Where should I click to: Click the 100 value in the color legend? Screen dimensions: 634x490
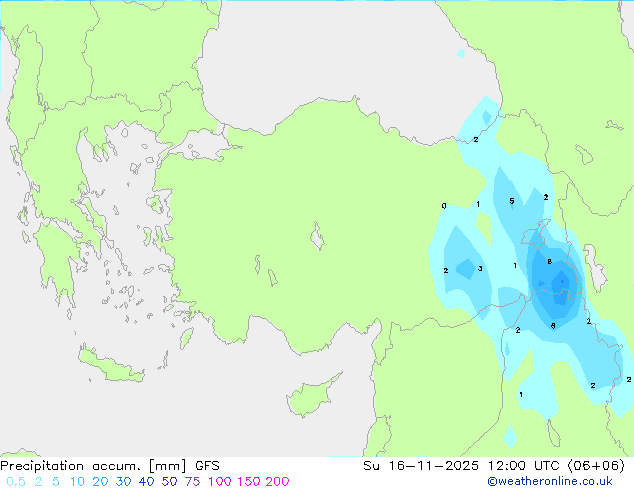point(220,482)
